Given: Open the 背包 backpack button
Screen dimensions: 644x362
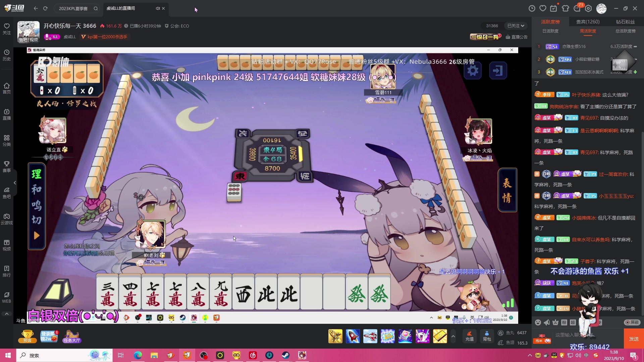Looking at the screenshot, I should point(487,336).
